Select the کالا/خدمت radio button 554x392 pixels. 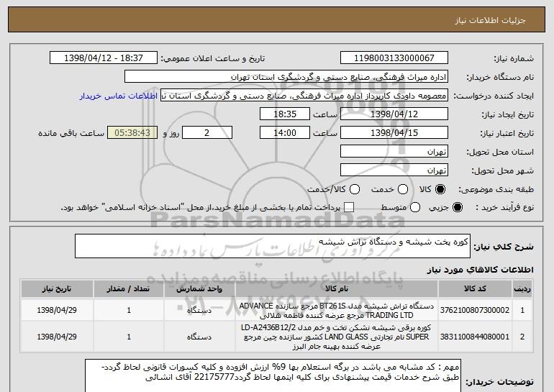(355, 189)
